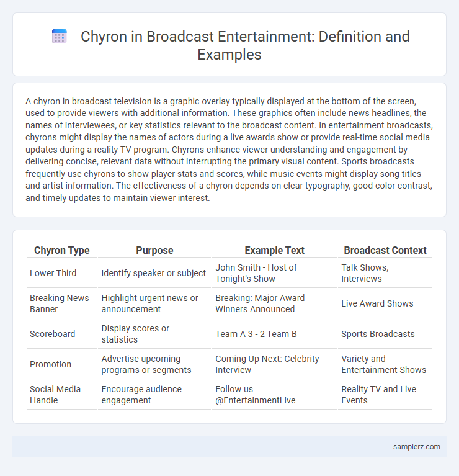This screenshot has height=476, width=459.
Task: Select 'John Smith - Host of Tonight's Show' cell
Action: 274,273
